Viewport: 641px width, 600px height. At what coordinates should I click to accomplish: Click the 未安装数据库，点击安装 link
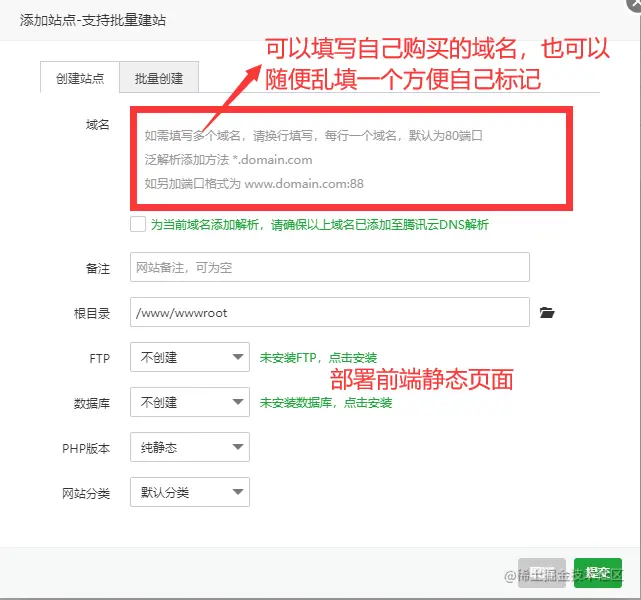[x=326, y=403]
